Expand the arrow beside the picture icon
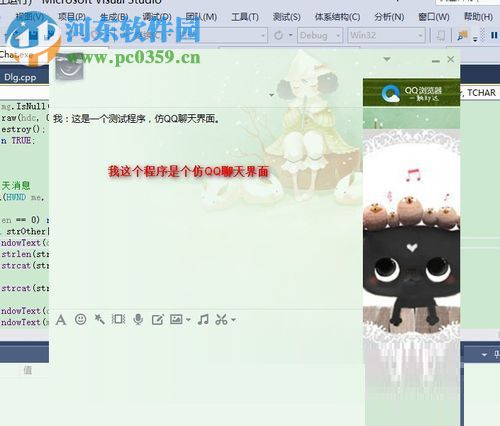The width and height of the screenshot is (500, 426). 188,320
